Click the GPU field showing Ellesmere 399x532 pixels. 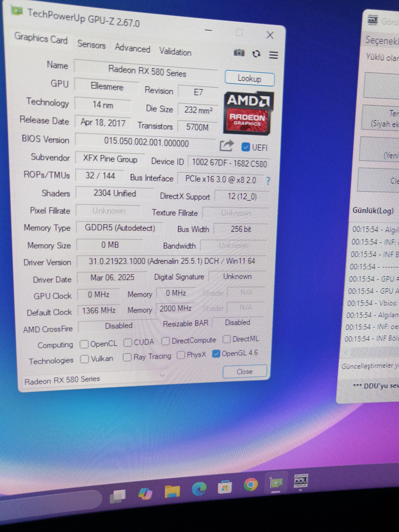tap(107, 86)
